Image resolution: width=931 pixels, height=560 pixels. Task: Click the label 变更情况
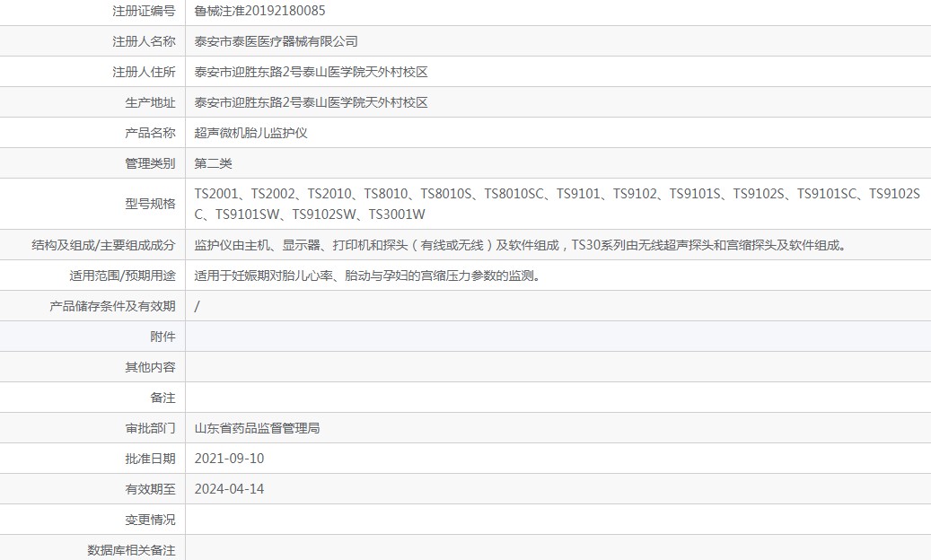[150, 520]
